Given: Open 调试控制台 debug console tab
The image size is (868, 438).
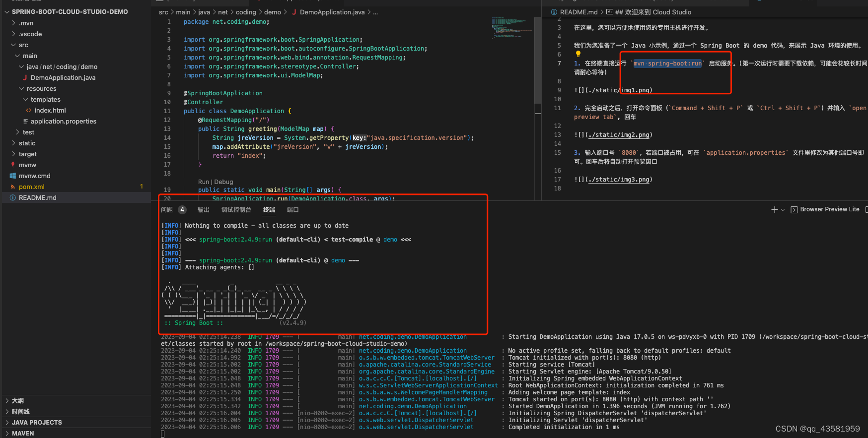Looking at the screenshot, I should click(x=236, y=210).
